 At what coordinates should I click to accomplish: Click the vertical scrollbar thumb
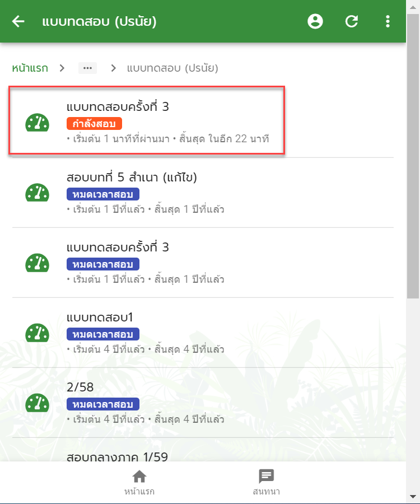click(x=413, y=156)
